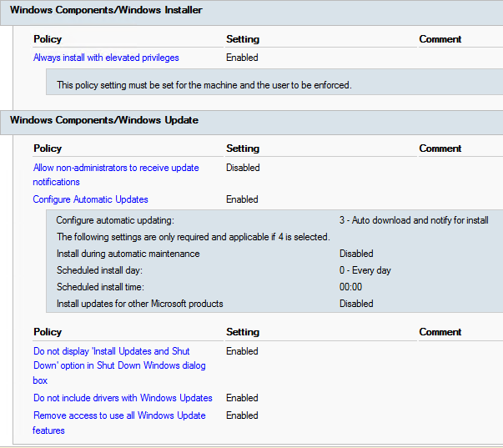Click the lower Setting column header in Windows Update
Viewport: 503px width, 448px height.
[x=243, y=332]
